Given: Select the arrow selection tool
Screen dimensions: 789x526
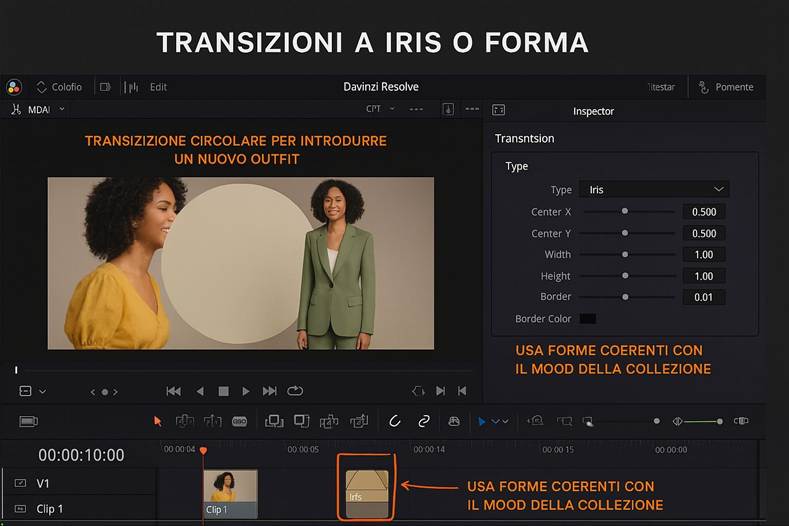Looking at the screenshot, I should tap(157, 421).
